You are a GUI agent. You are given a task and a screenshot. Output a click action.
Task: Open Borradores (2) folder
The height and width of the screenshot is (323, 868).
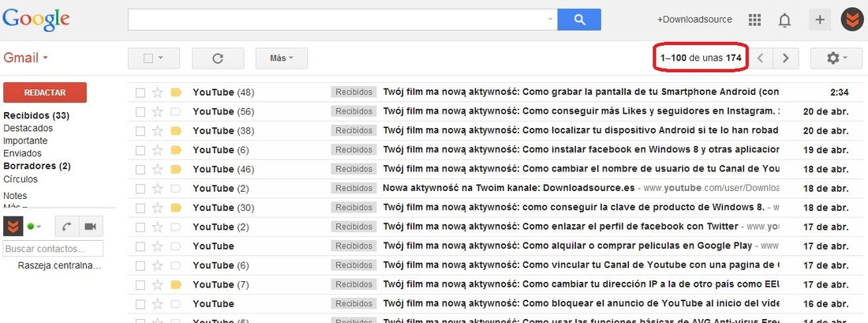click(36, 166)
